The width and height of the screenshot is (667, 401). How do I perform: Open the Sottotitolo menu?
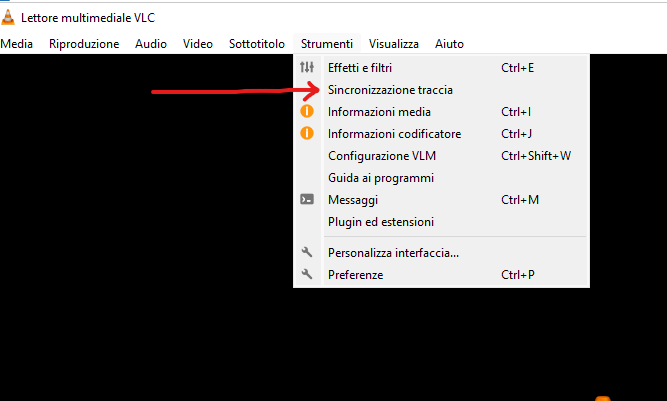coord(257,44)
